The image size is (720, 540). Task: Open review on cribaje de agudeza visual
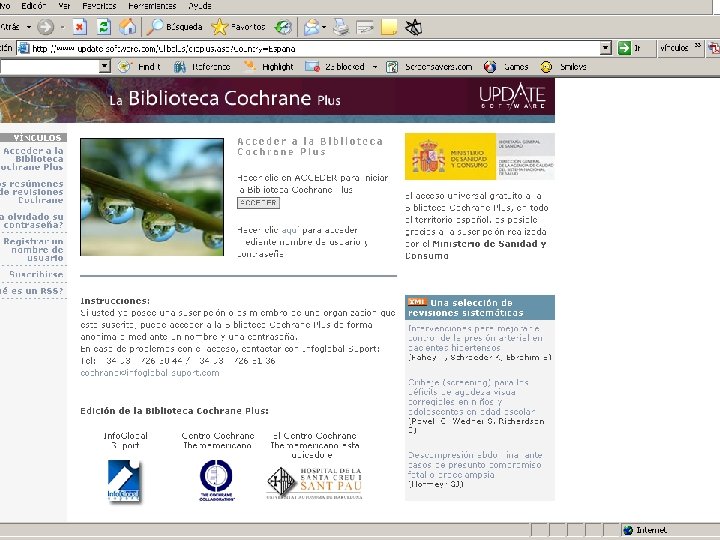pyautogui.click(x=472, y=397)
